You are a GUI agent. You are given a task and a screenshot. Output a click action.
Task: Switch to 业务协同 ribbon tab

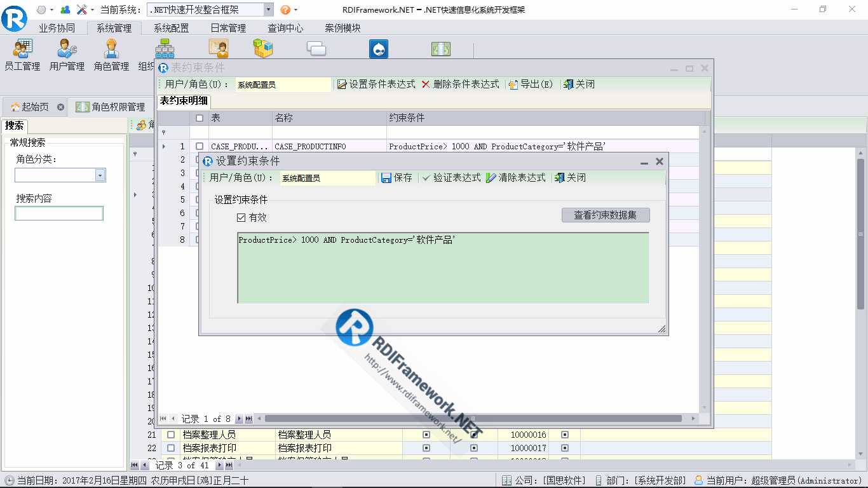tap(57, 28)
